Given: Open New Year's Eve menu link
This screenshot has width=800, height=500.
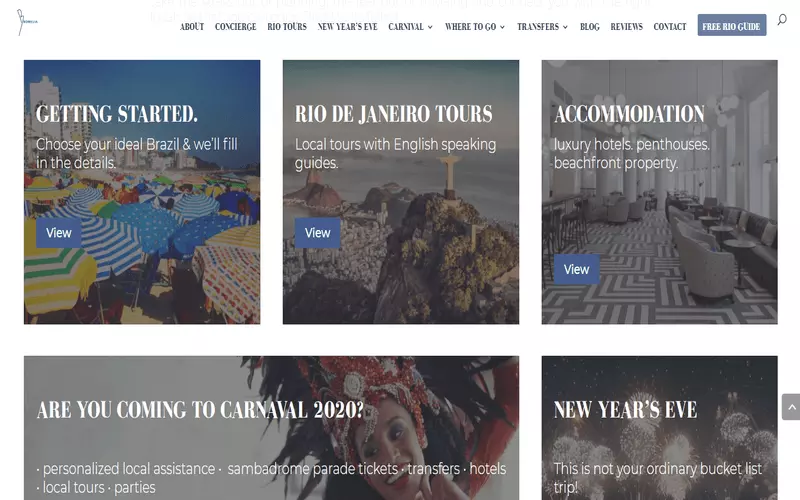Looking at the screenshot, I should 347,27.
